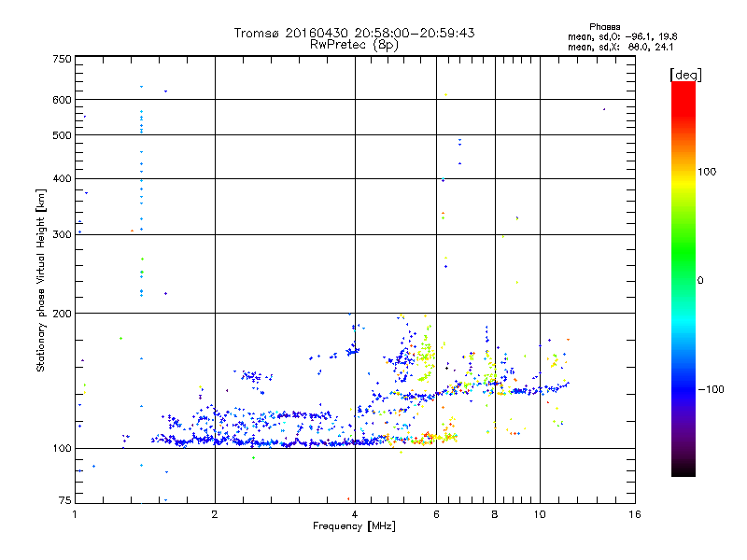Click the x-axis tick label "2"
Screen dimensions: 747x560
pos(215,514)
